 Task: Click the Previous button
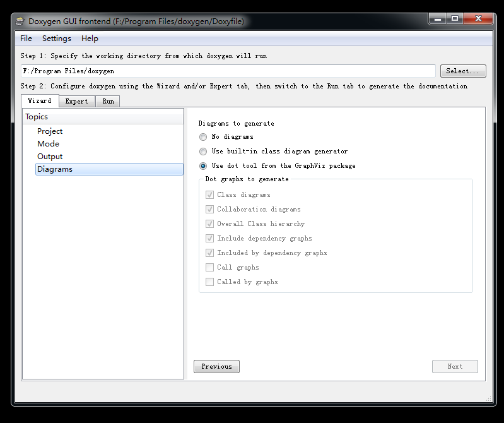tap(216, 366)
